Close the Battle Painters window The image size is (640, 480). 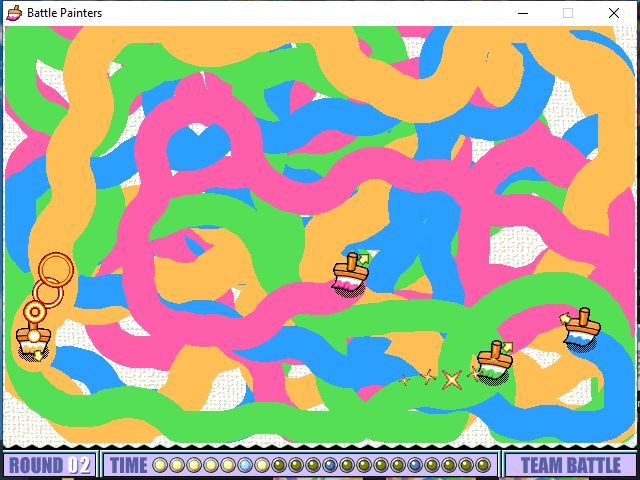pyautogui.click(x=613, y=13)
